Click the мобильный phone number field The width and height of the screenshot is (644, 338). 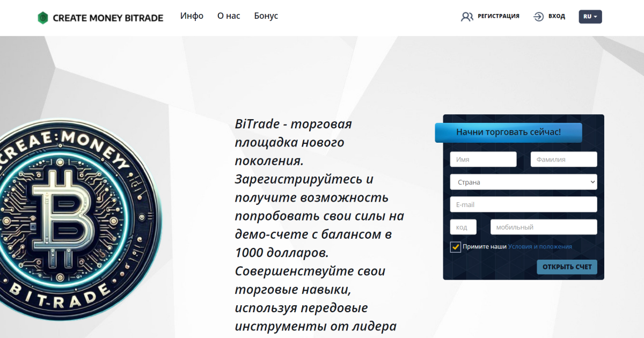(x=544, y=227)
